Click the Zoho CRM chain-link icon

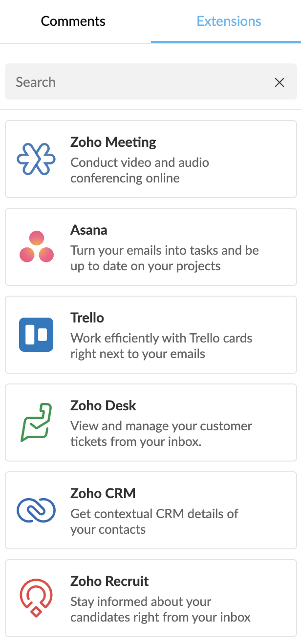click(36, 510)
